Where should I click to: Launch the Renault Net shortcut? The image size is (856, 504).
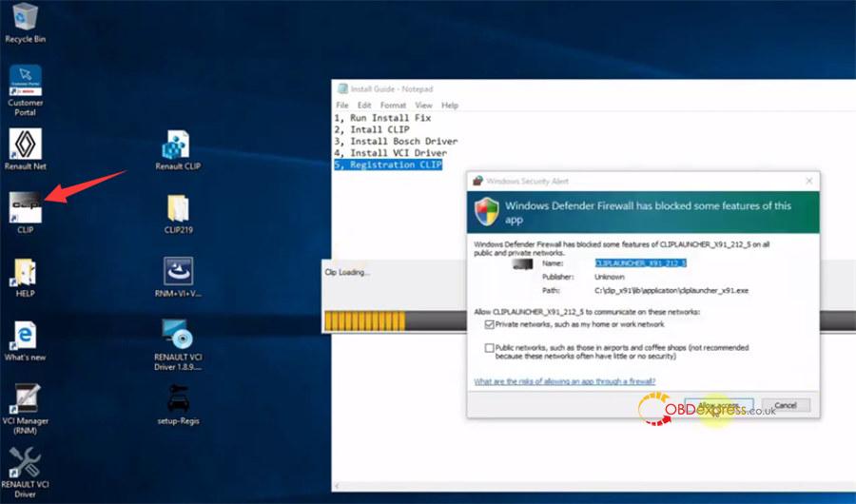[25, 149]
